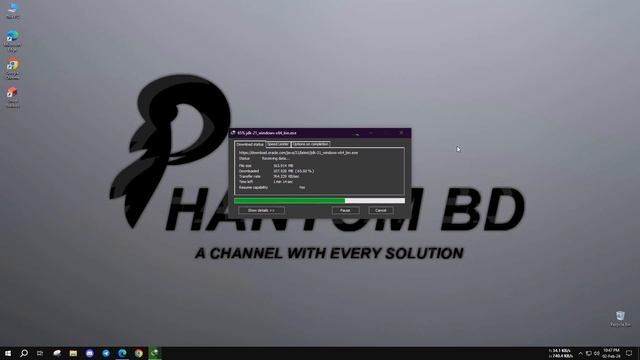This screenshot has height=360, width=640.
Task: Switch to the Speed Limiter tab
Action: [x=278, y=144]
